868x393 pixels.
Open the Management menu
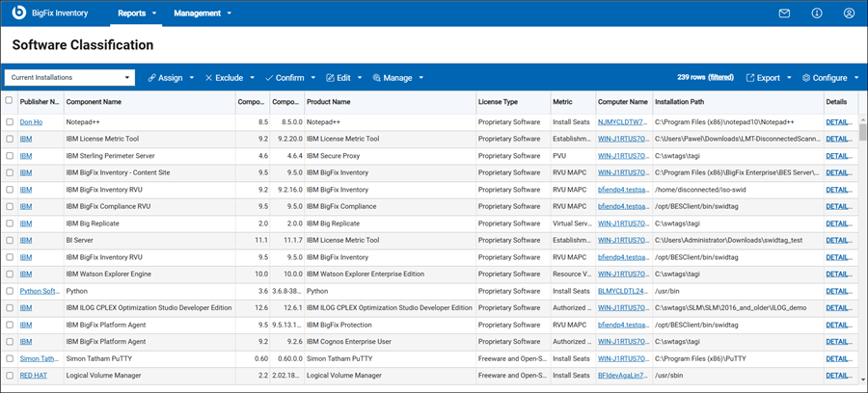(203, 13)
